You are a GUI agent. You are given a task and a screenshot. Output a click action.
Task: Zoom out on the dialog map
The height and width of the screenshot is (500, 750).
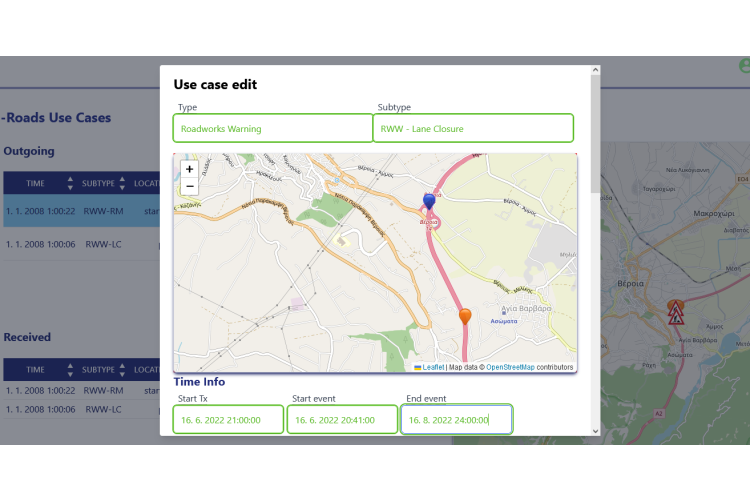click(x=189, y=186)
